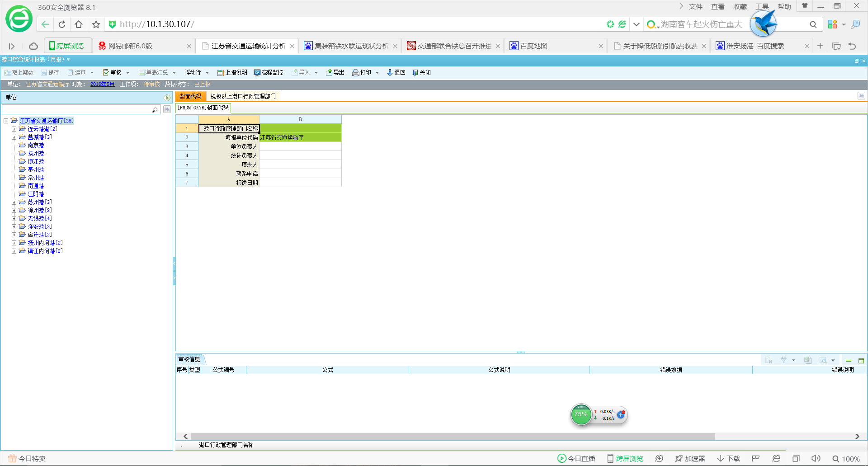Screen dimensions: 868x466
Task: Click the 退回 return button icon
Action: (390, 73)
